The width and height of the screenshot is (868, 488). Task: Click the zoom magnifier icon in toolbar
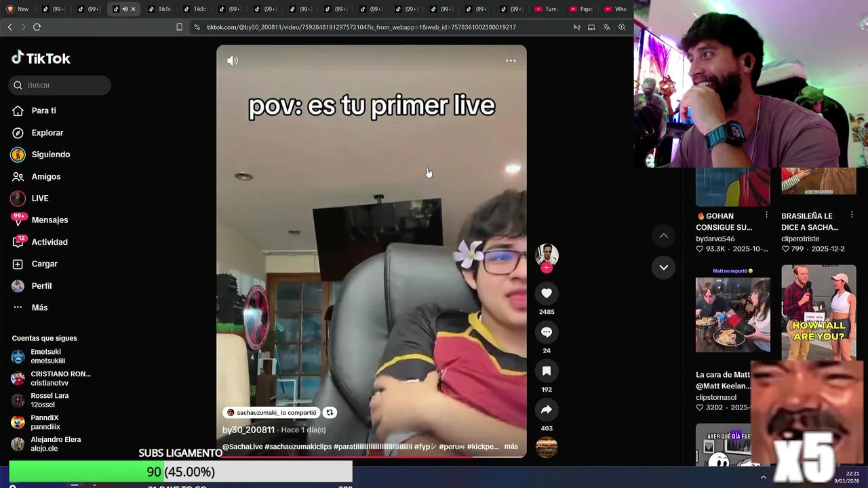pyautogui.click(x=622, y=27)
